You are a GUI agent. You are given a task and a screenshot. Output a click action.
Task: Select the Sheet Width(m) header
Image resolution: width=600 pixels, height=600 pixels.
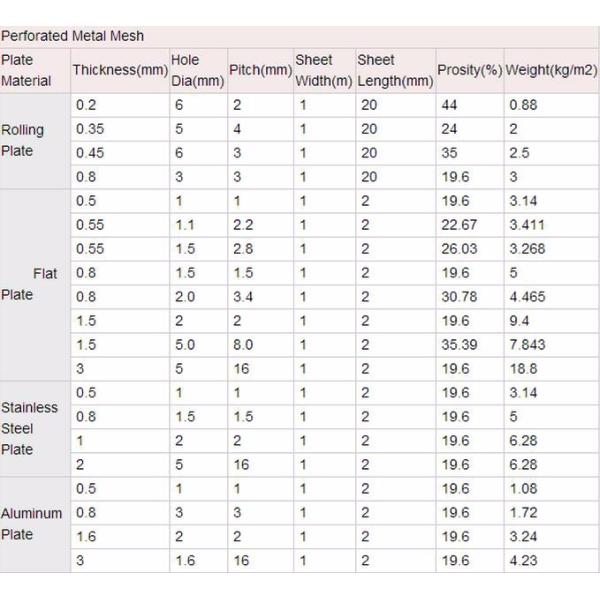(x=322, y=71)
